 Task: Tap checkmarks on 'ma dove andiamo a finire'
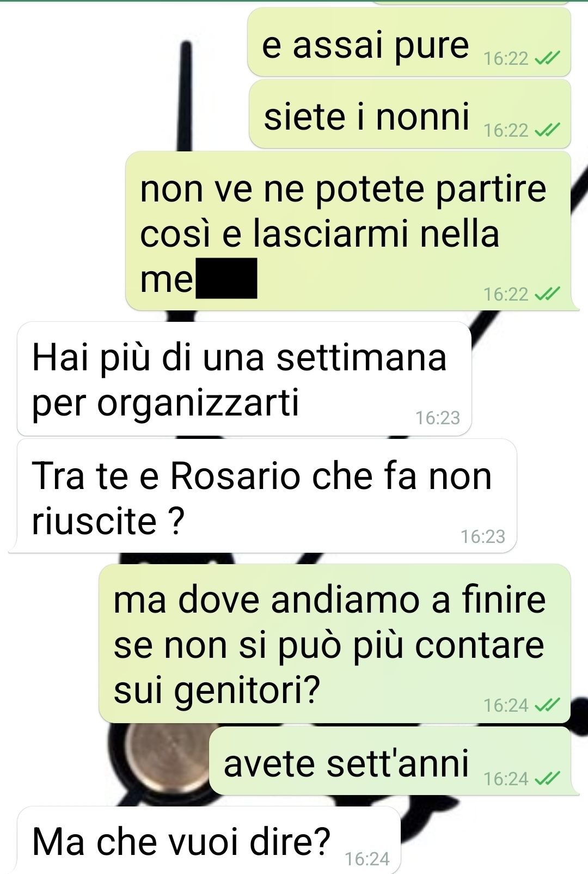[547, 705]
